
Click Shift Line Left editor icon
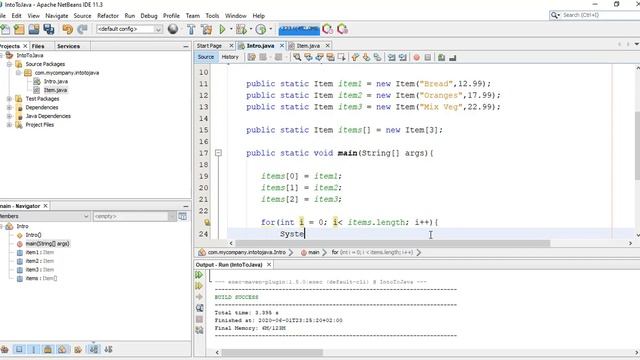click(x=391, y=58)
